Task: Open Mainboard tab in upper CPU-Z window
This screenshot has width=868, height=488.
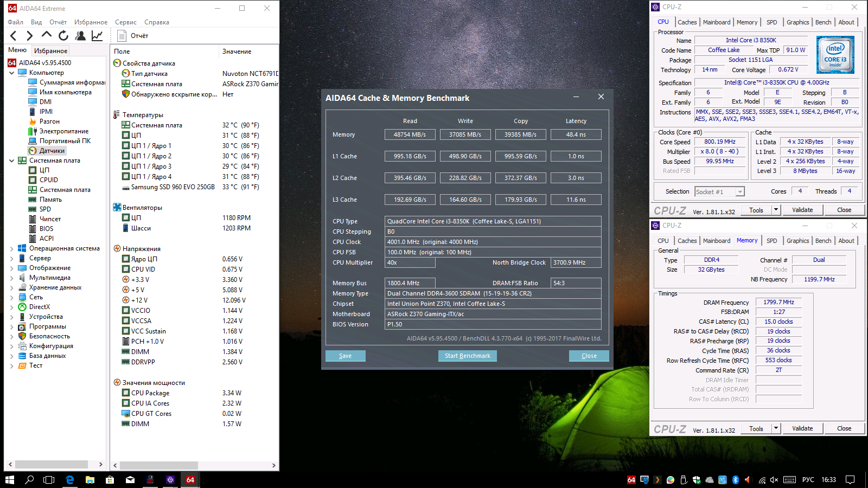Action: (x=717, y=22)
